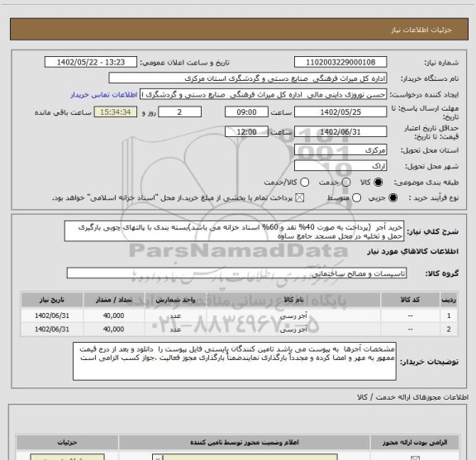Click the تعداد / مقدار column header
The image size is (476, 460).
click(114, 300)
